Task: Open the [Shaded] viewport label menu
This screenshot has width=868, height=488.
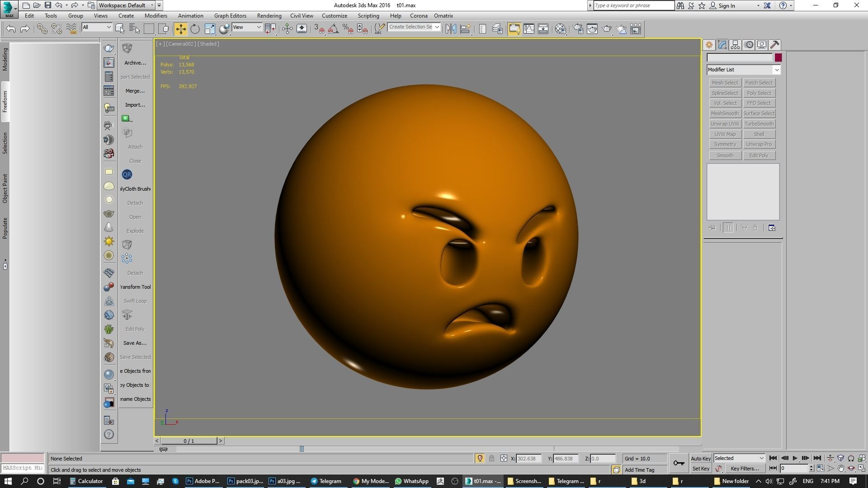Action: tap(208, 44)
